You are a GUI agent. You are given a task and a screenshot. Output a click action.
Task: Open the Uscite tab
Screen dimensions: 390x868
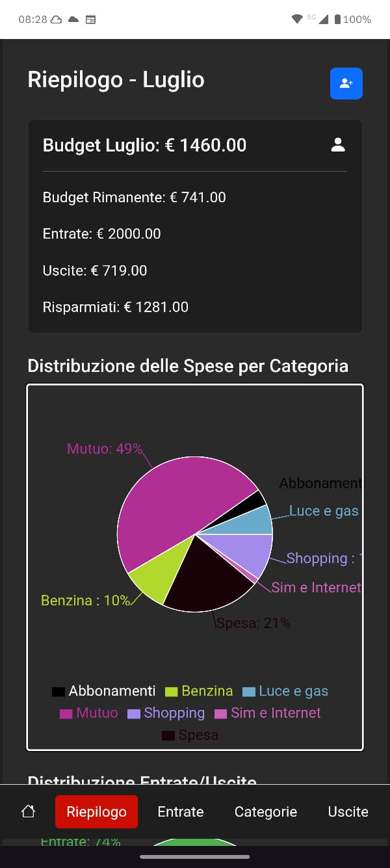click(x=348, y=811)
